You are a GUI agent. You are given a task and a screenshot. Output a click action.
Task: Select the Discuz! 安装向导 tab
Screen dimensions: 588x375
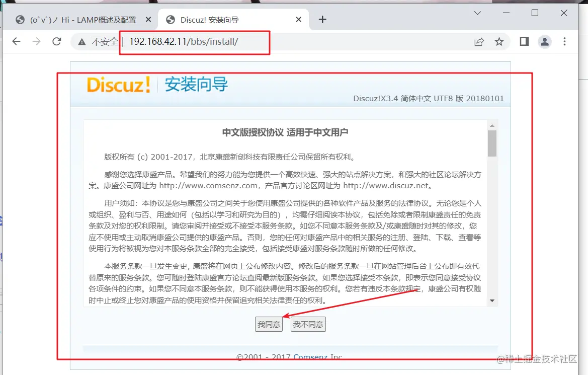pyautogui.click(x=233, y=20)
